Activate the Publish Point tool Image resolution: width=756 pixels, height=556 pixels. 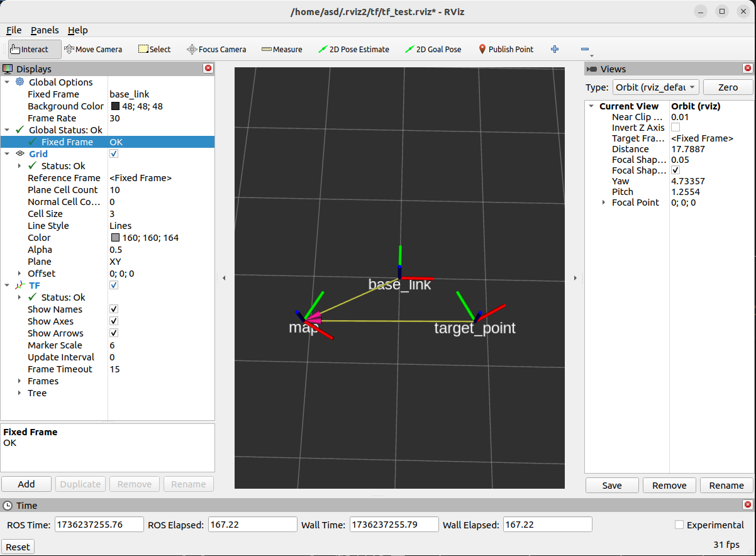coord(506,49)
